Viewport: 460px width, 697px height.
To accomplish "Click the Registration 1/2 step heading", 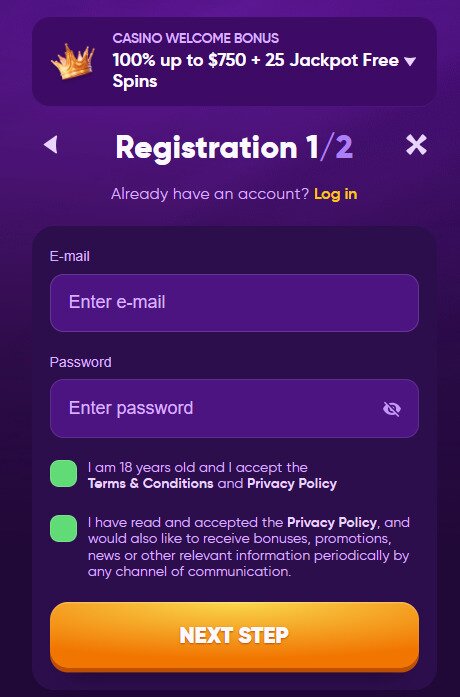I will click(234, 147).
